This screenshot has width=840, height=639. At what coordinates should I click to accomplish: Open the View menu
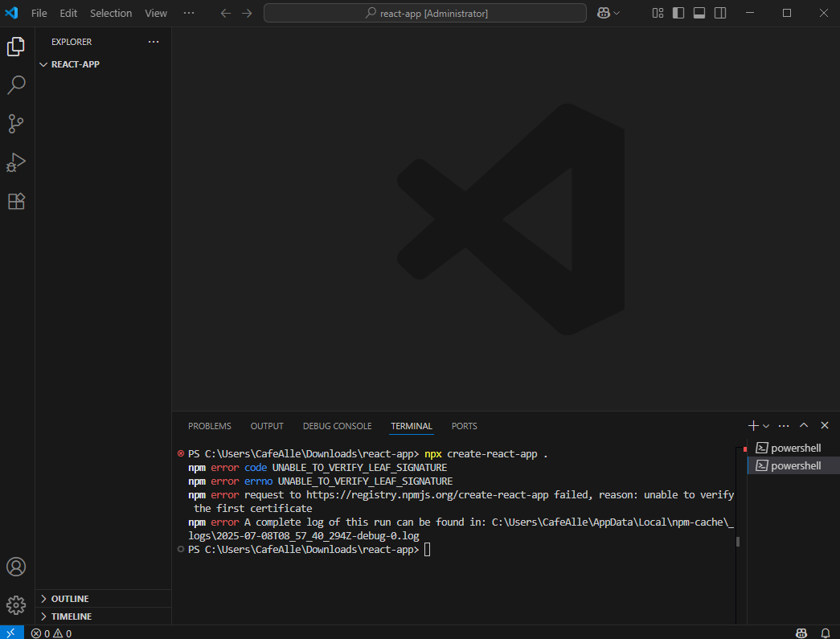[156, 14]
